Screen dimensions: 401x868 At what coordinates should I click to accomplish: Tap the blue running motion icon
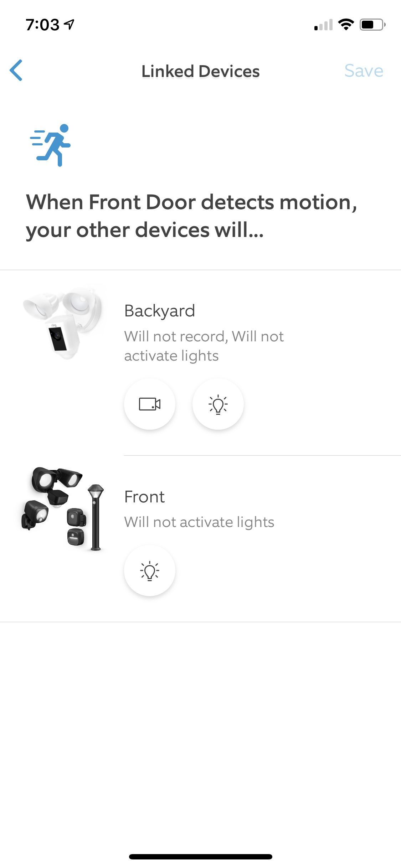tap(51, 145)
